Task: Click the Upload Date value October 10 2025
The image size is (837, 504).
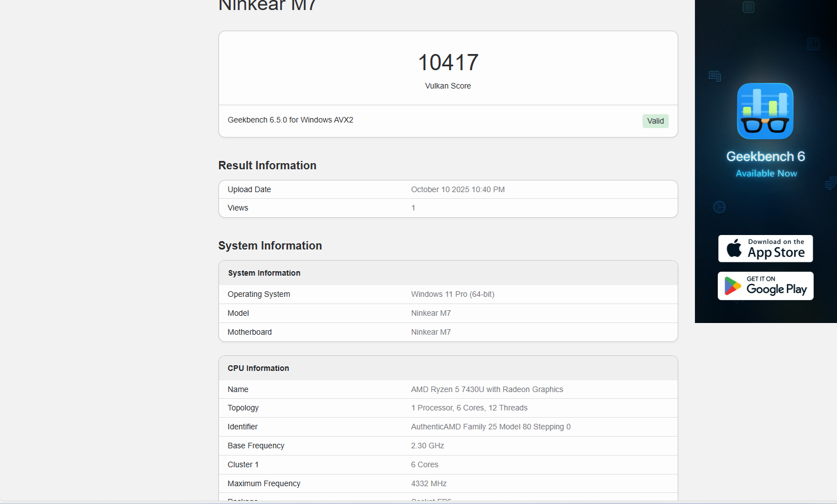Action: (x=458, y=189)
